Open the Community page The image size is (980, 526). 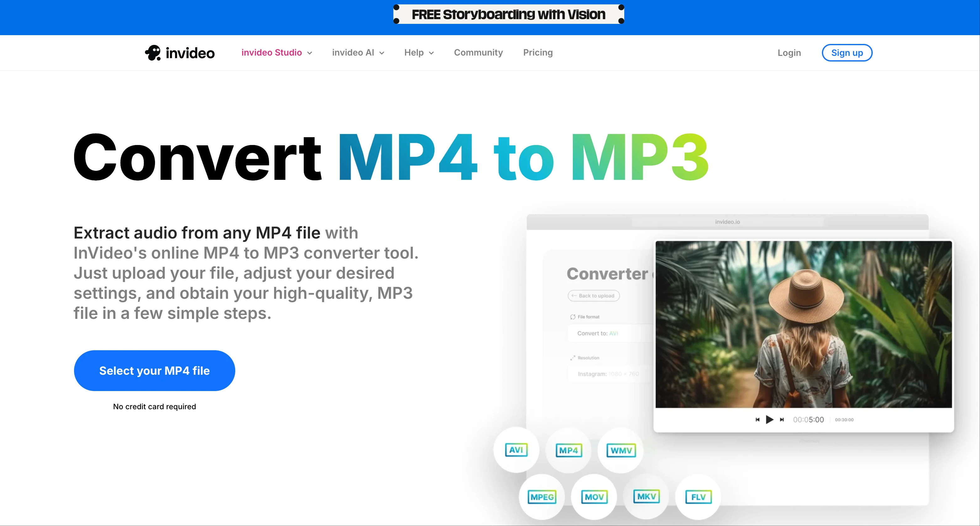coord(478,52)
